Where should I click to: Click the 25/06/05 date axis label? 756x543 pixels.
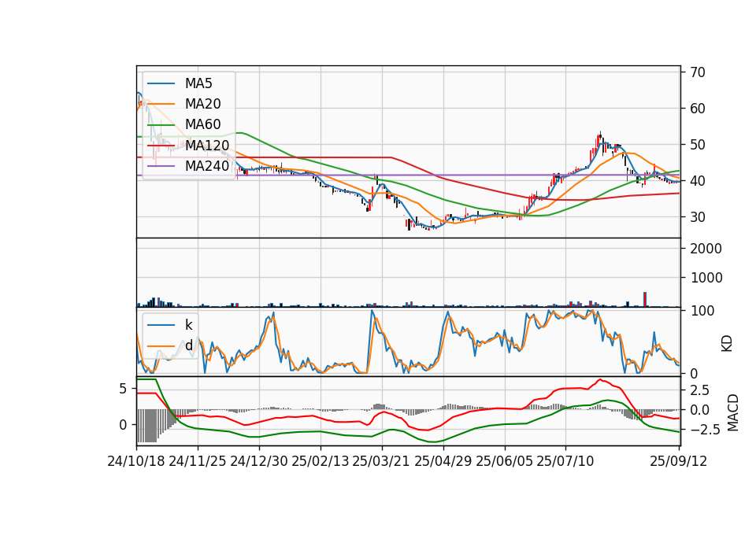click(504, 461)
